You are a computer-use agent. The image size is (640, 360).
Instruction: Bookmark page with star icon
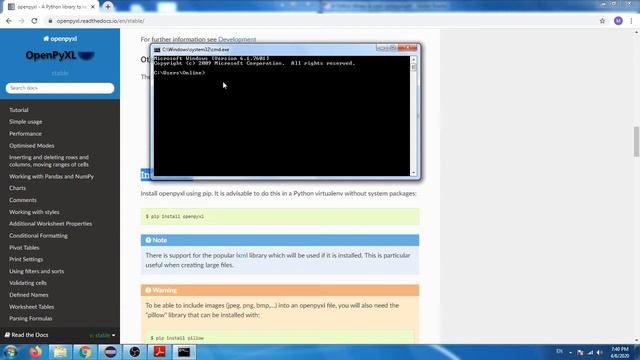602,21
